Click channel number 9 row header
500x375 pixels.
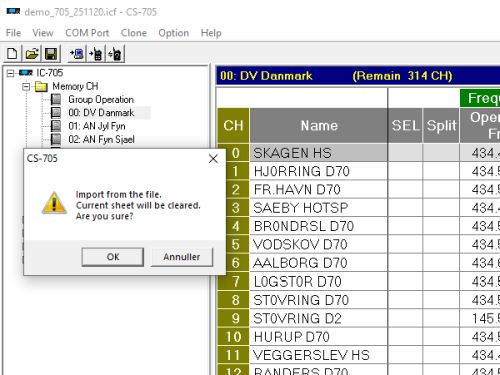(233, 318)
